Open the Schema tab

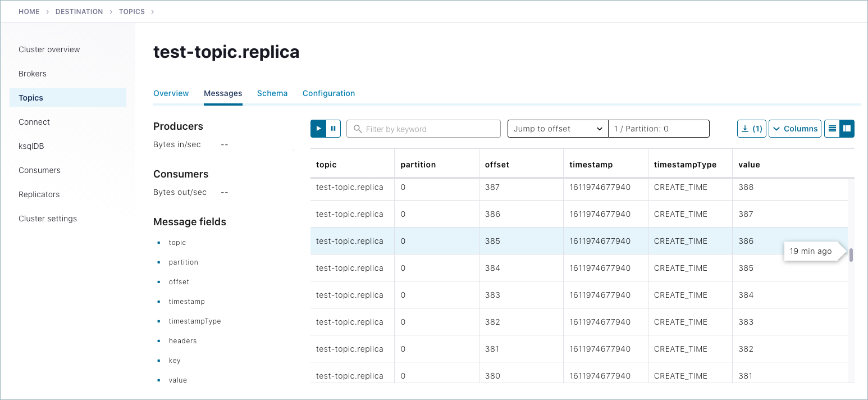click(x=272, y=93)
